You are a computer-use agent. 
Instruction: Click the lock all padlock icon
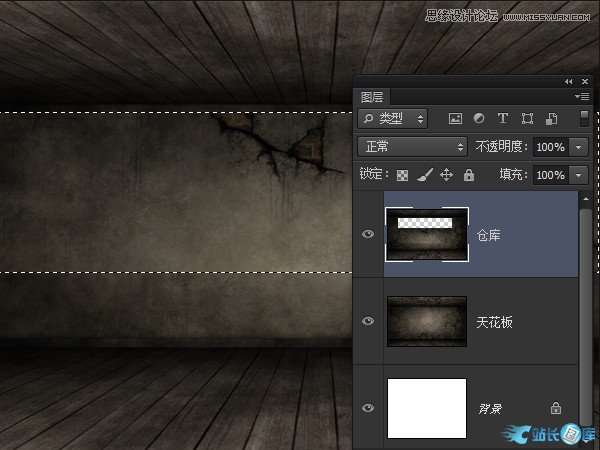tap(468, 175)
